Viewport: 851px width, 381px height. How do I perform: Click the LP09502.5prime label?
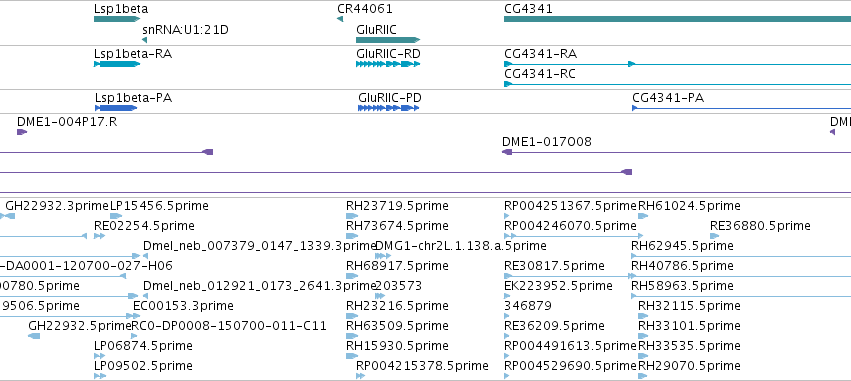[x=143, y=366]
